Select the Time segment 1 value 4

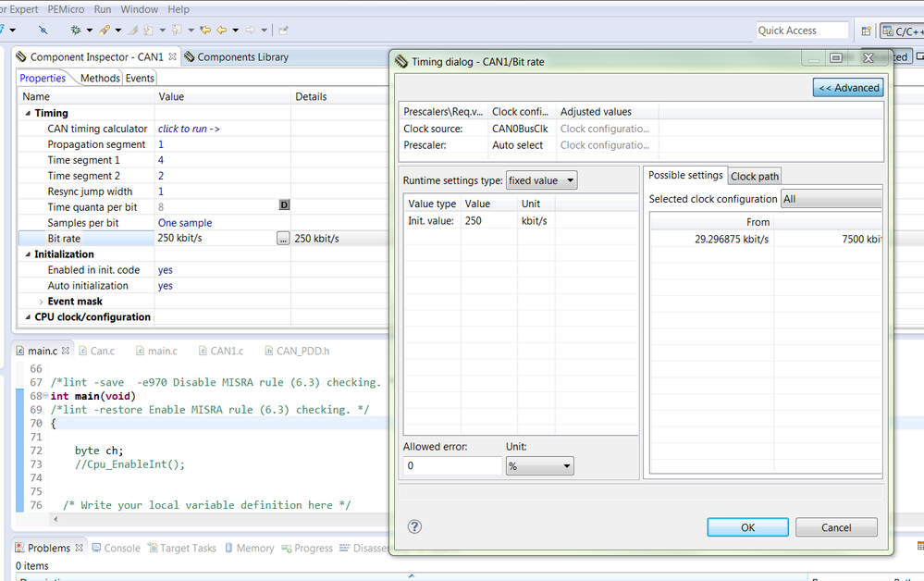click(x=223, y=160)
